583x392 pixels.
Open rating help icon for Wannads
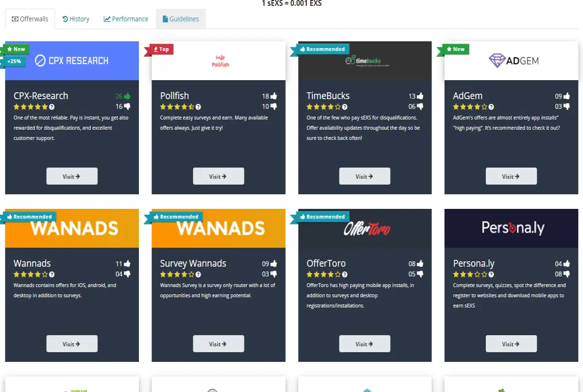[x=52, y=274]
